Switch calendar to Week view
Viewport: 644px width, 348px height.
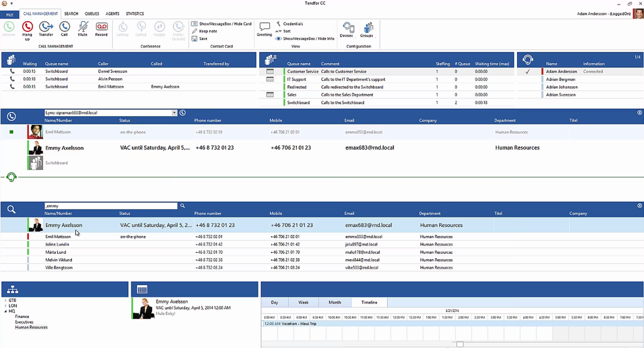pos(303,302)
